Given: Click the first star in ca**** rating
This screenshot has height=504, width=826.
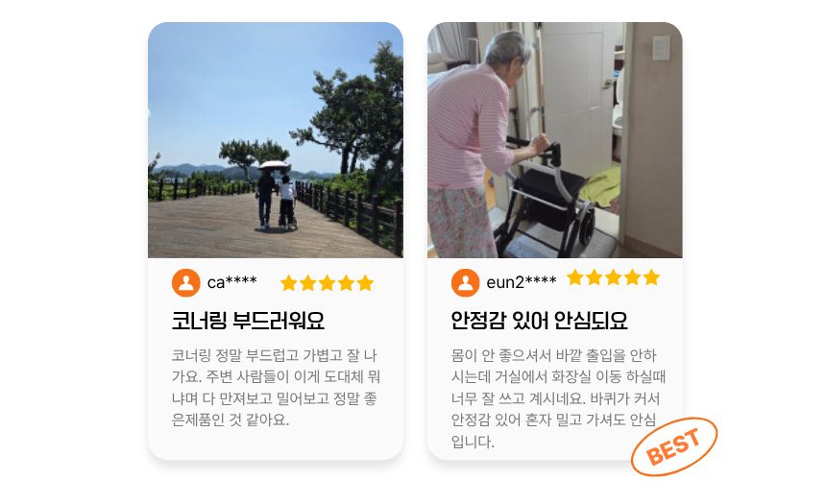Looking at the screenshot, I should point(289,283).
